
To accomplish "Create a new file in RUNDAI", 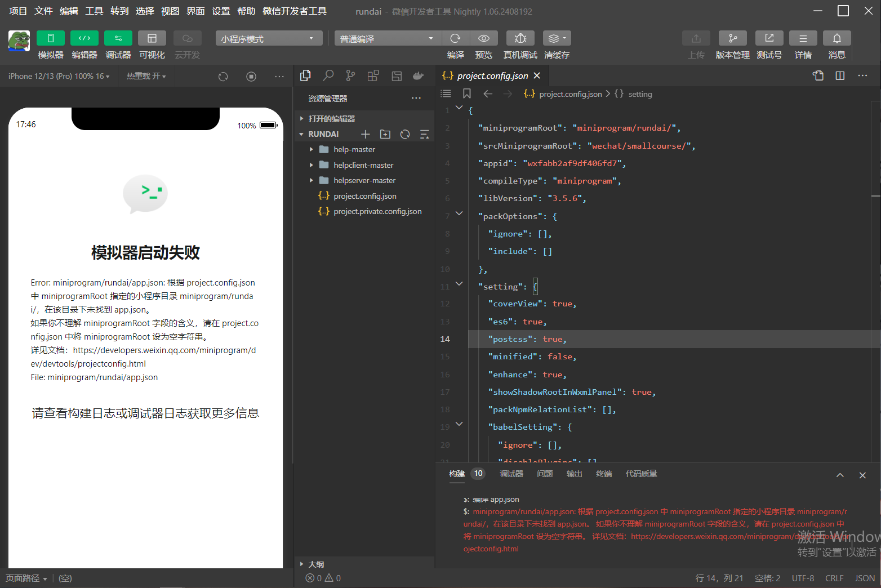I will (x=366, y=134).
